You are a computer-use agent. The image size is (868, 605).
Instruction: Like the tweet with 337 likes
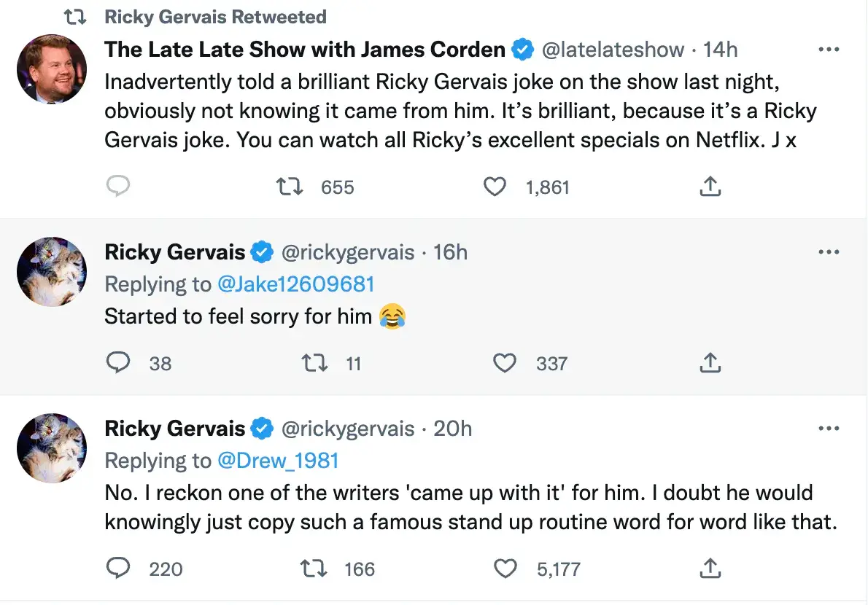pos(505,363)
